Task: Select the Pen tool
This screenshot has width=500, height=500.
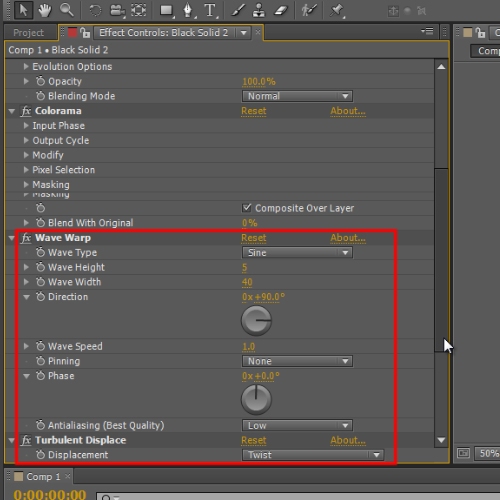Action: point(189,10)
